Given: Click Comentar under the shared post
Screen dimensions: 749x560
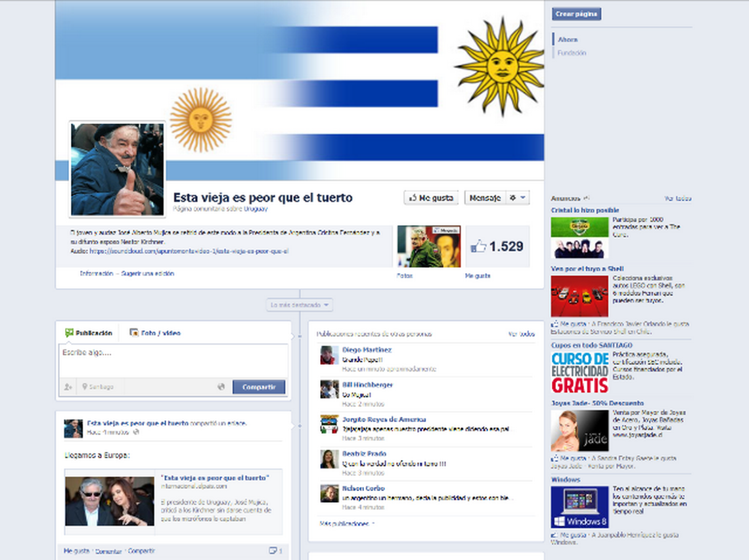Looking at the screenshot, I should (108, 551).
